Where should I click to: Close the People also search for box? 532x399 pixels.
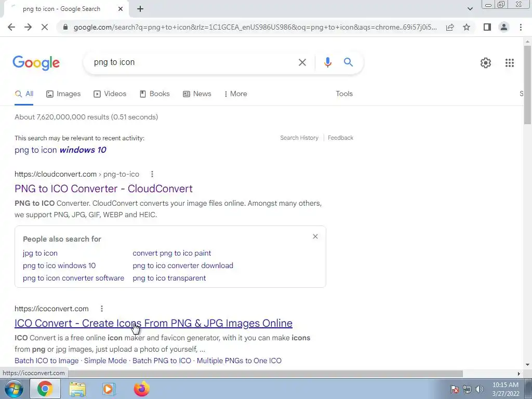point(315,236)
